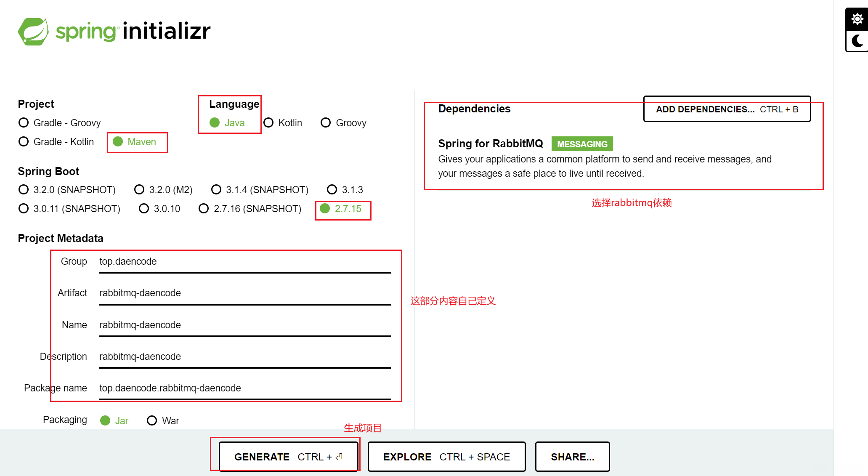Image resolution: width=868 pixels, height=476 pixels.
Task: Click the MESSAGING tag badge
Action: tap(582, 144)
